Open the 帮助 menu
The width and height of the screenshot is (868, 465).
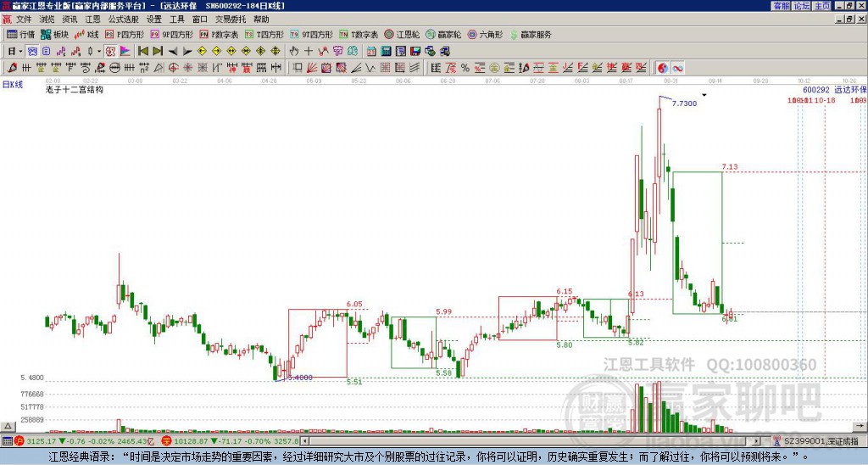(x=261, y=20)
